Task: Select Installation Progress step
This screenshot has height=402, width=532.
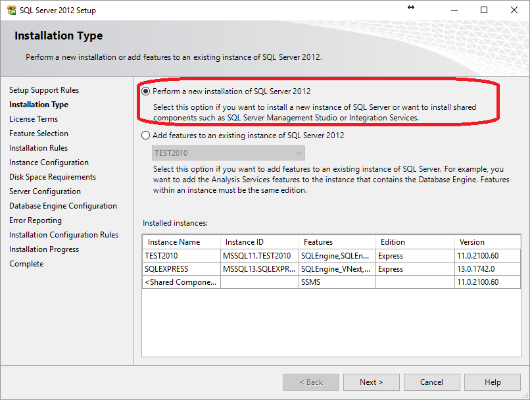Action: click(44, 249)
